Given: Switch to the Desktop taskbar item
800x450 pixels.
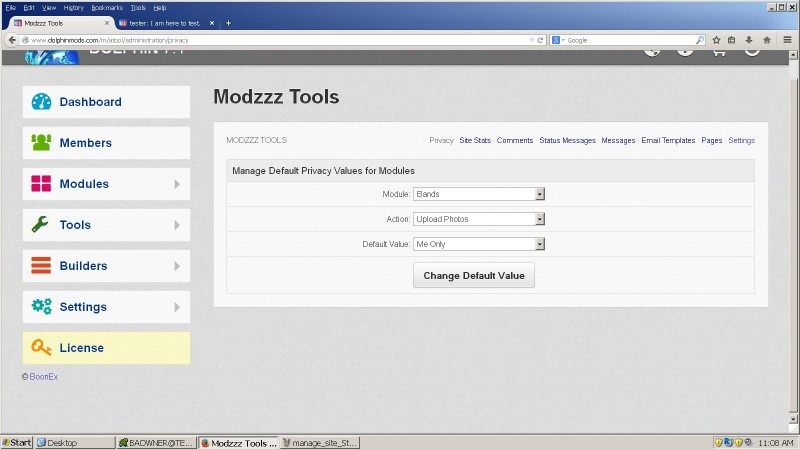Looking at the screenshot, I should (74, 442).
